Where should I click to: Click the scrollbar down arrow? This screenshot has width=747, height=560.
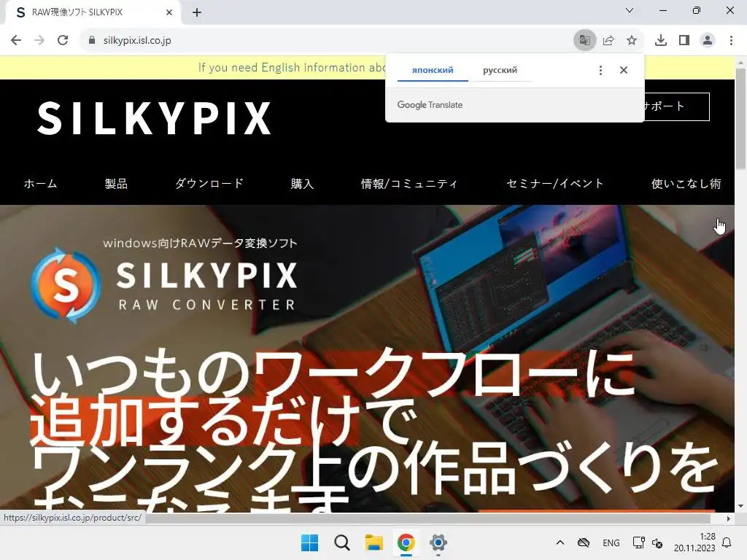[741, 507]
